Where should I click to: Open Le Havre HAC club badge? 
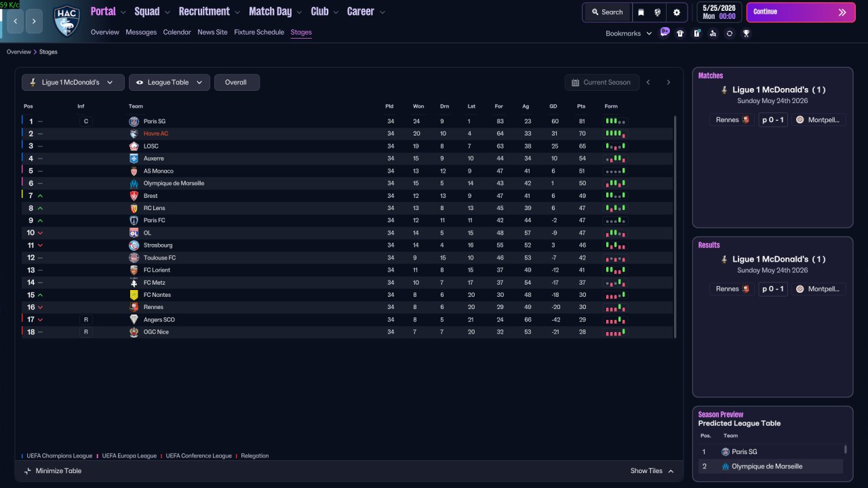66,20
